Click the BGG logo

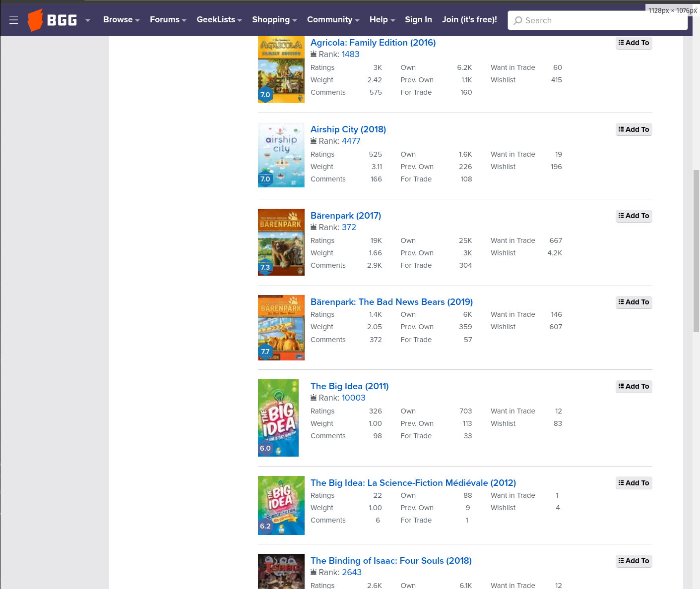pyautogui.click(x=53, y=20)
